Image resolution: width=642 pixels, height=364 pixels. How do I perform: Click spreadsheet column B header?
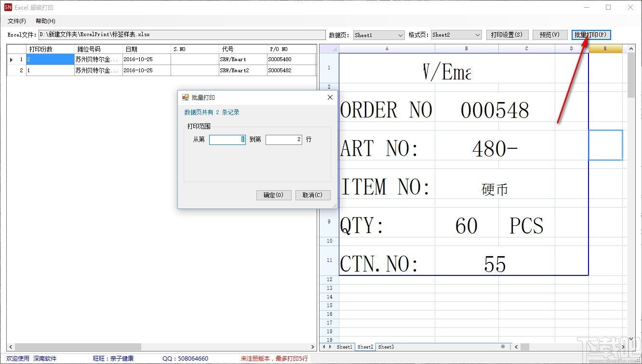(467, 49)
